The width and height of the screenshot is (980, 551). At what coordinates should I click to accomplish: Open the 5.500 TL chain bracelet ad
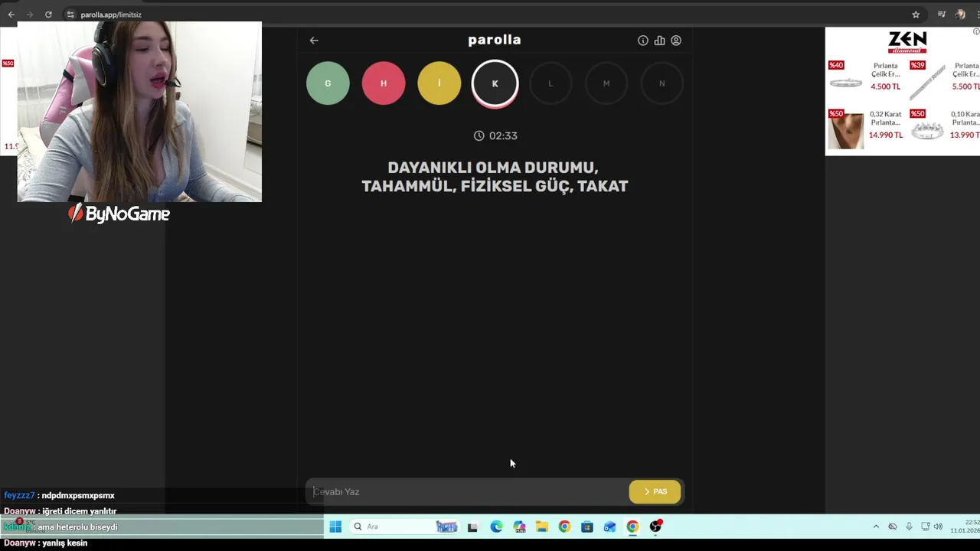pyautogui.click(x=945, y=80)
